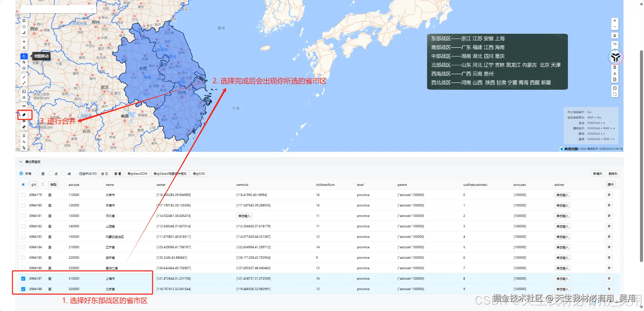The width and height of the screenshot is (644, 311).
Task: Click the trash delete icon on right toolbar
Action: pyautogui.click(x=615, y=35)
